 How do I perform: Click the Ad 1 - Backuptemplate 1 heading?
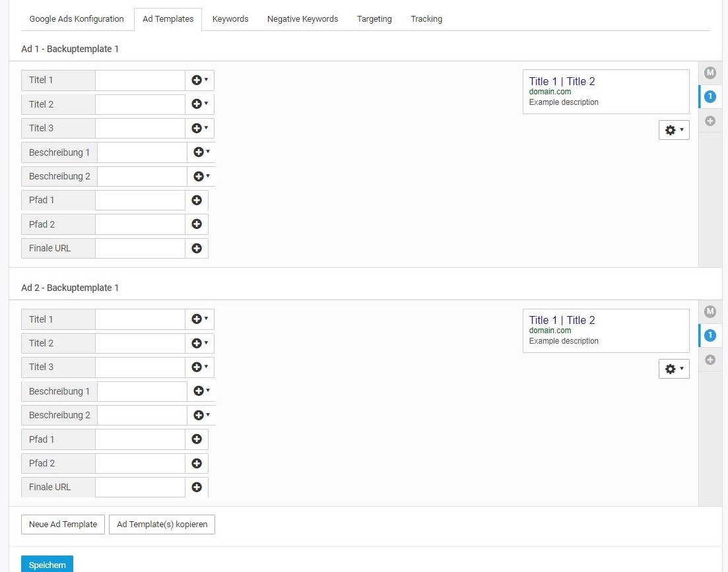pos(70,49)
